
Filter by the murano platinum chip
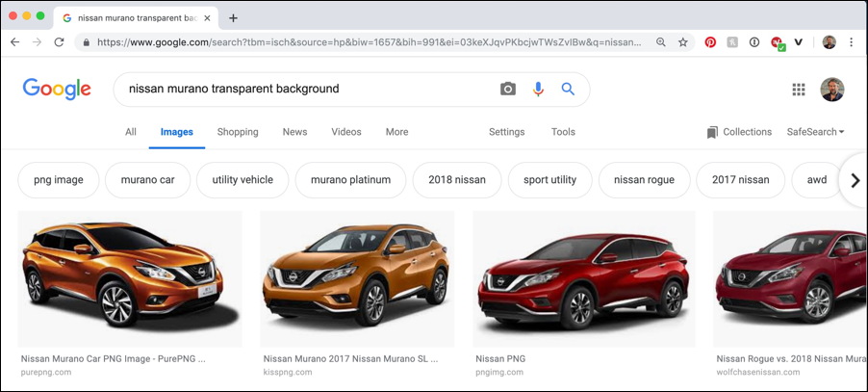350,180
